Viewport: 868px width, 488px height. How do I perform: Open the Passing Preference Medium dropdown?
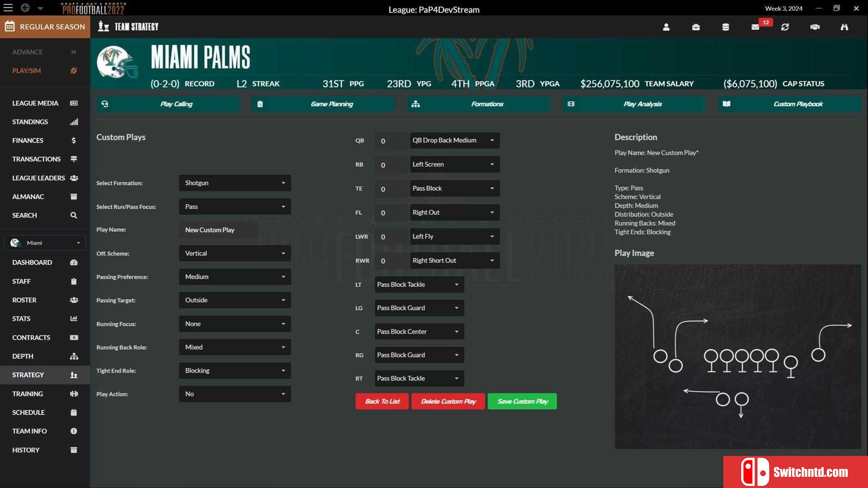(x=235, y=277)
